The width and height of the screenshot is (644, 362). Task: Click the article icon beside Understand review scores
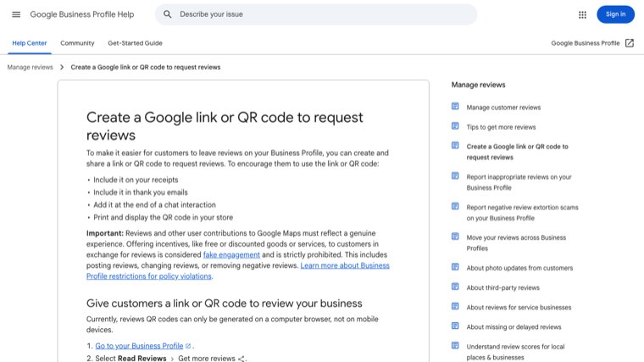coord(455,346)
